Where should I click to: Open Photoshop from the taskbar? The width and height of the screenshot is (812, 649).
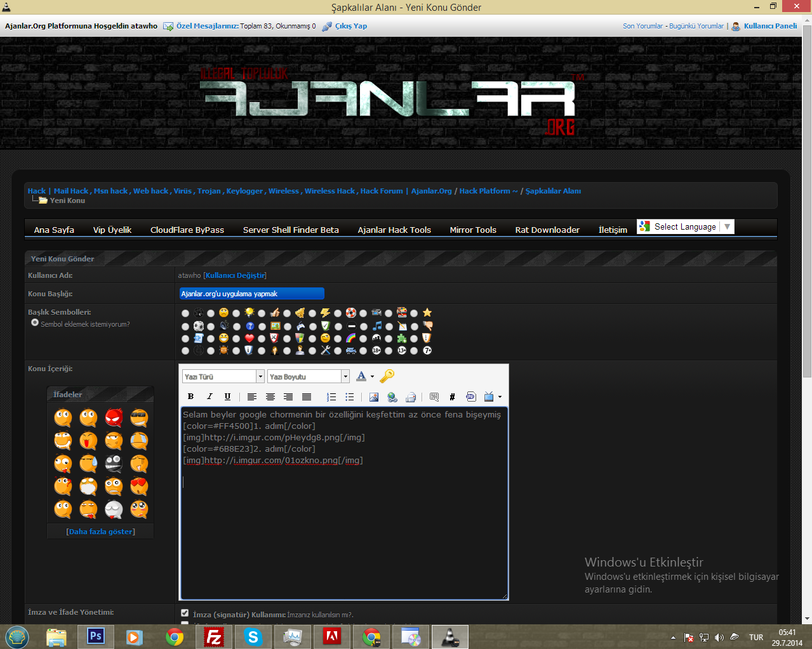[x=96, y=636]
